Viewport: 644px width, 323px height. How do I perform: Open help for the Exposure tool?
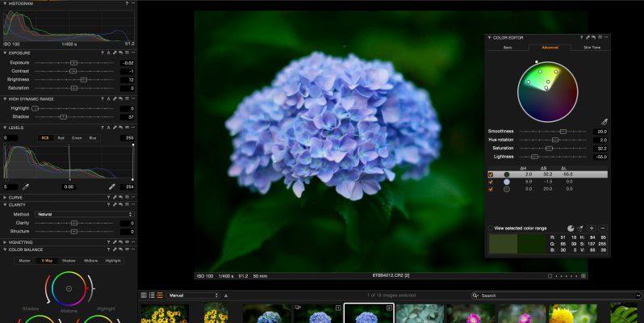click(x=102, y=53)
